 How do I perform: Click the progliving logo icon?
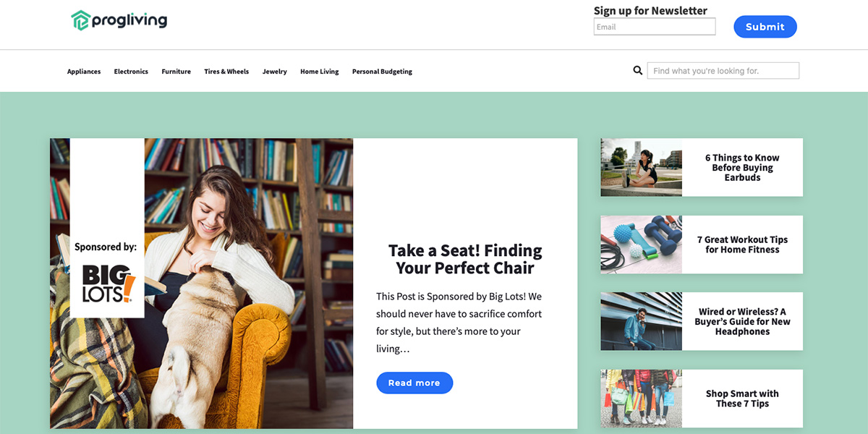point(80,20)
